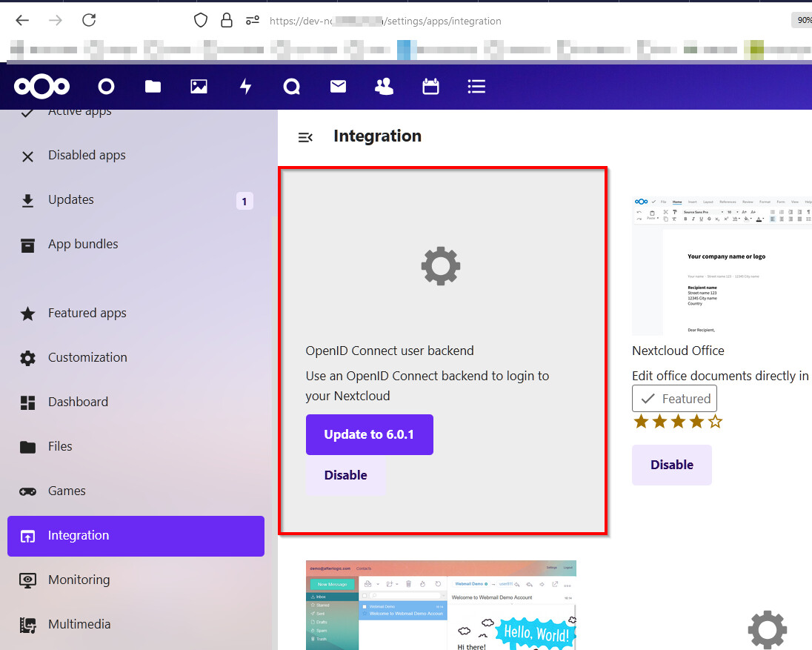Open Calendar icon in top bar
The width and height of the screenshot is (812, 650).
click(430, 87)
